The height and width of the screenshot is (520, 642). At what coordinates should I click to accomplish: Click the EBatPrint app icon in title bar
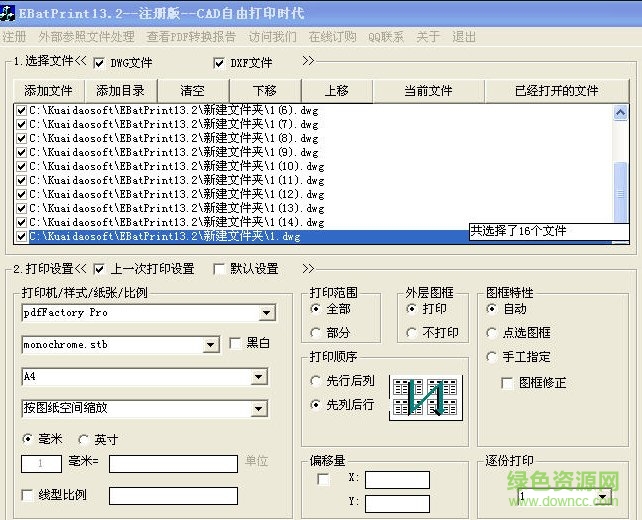coord(7,13)
